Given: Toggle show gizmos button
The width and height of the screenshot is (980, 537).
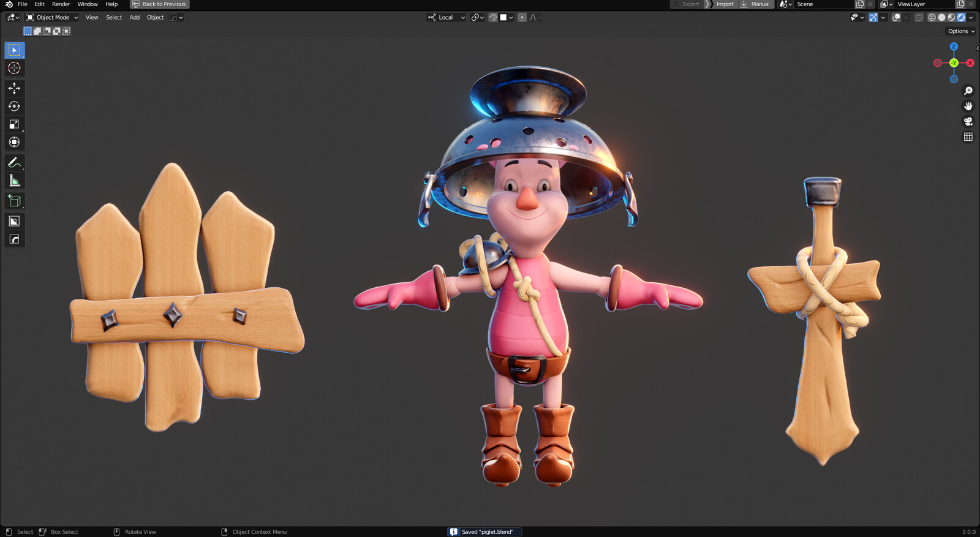Looking at the screenshot, I should tap(873, 18).
